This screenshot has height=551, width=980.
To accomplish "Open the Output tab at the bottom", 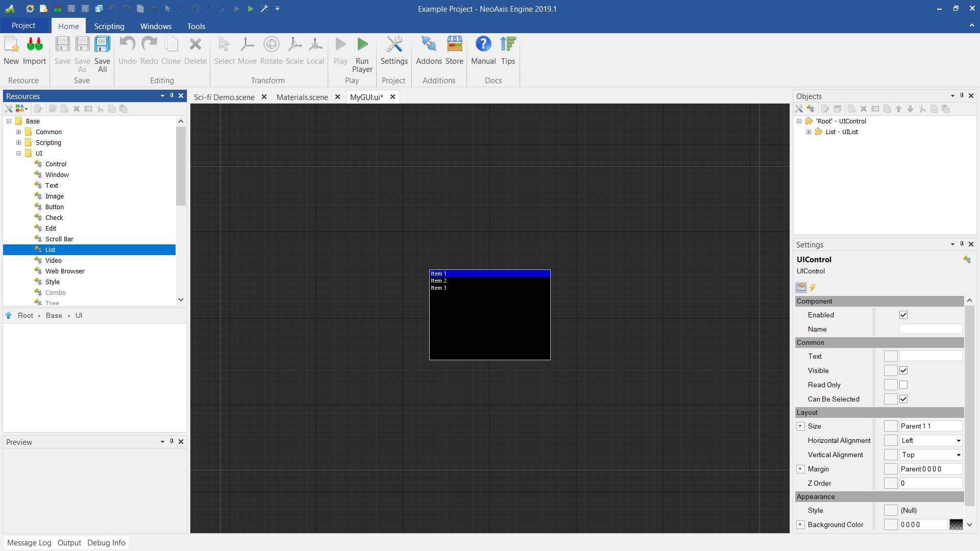I will click(69, 542).
